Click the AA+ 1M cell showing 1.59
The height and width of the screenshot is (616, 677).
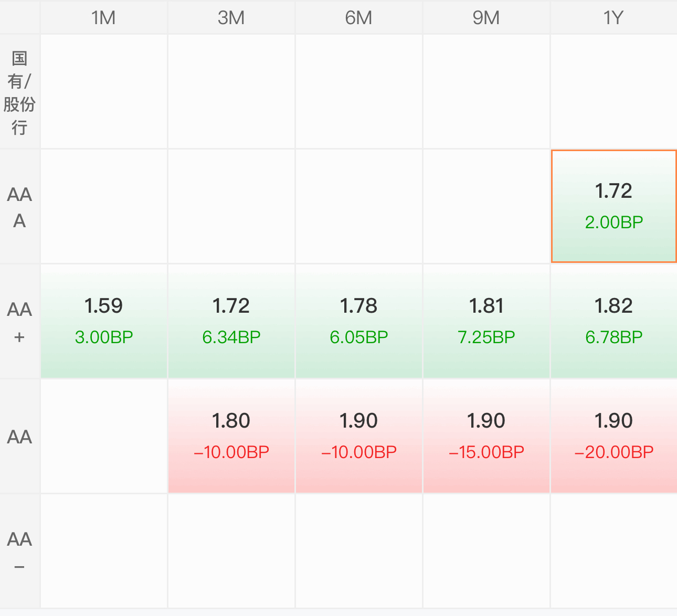tap(104, 321)
